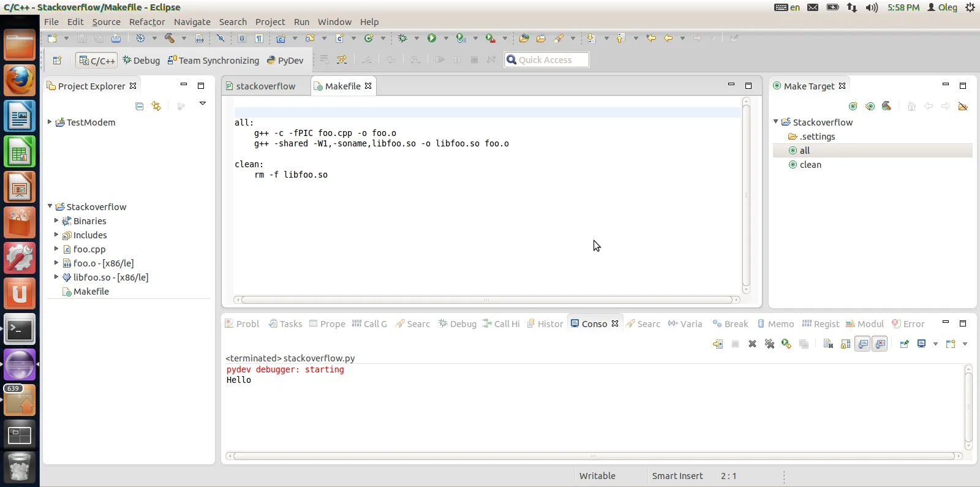Click the Print toolbar icon

pos(116,38)
